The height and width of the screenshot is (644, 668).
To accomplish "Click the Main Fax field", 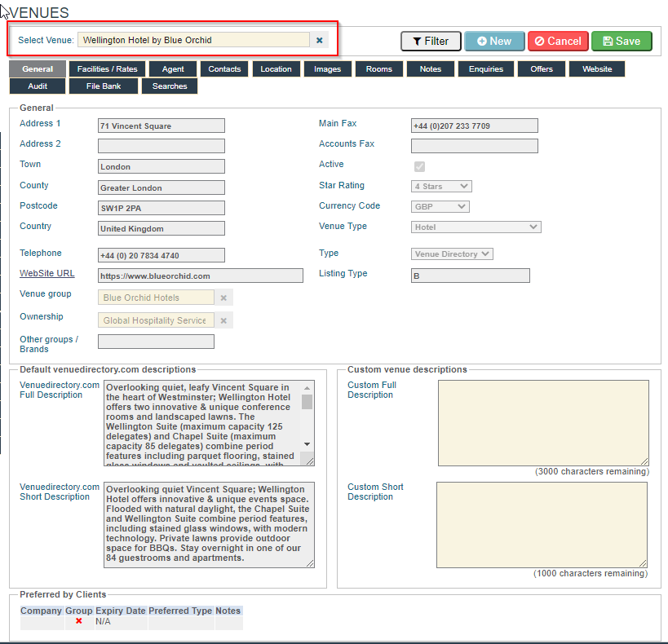I will point(474,126).
